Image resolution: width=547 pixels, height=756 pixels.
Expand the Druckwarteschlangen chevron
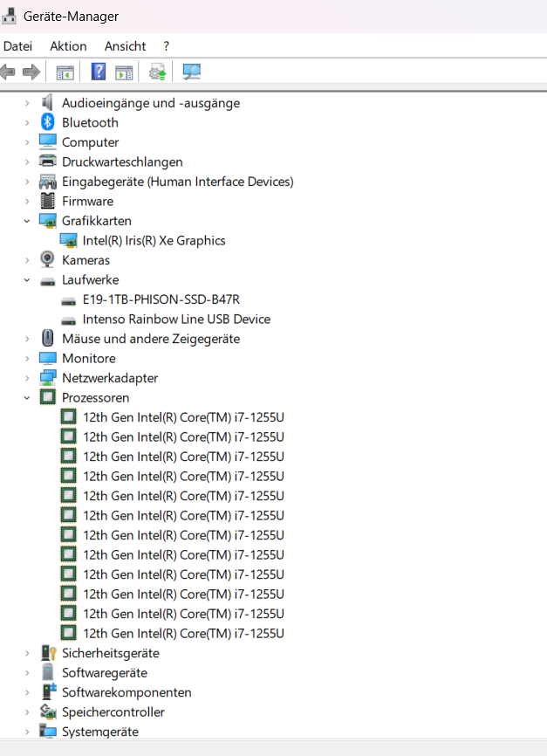coord(27,162)
